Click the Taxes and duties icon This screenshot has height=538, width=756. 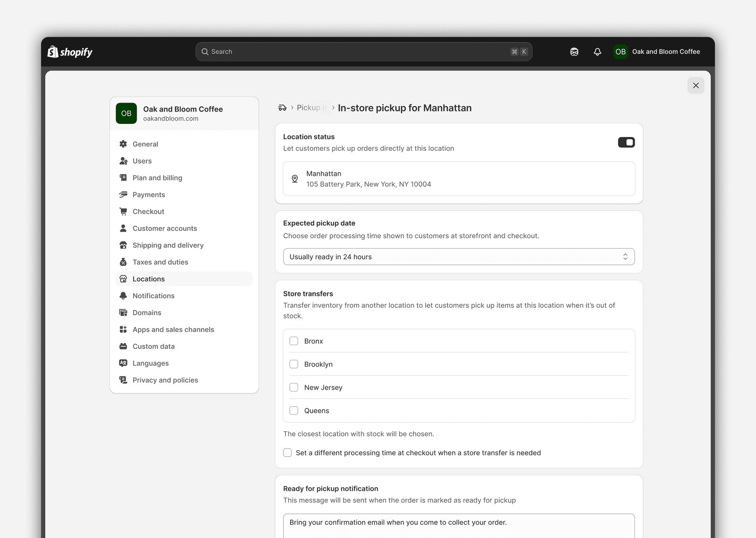point(123,262)
